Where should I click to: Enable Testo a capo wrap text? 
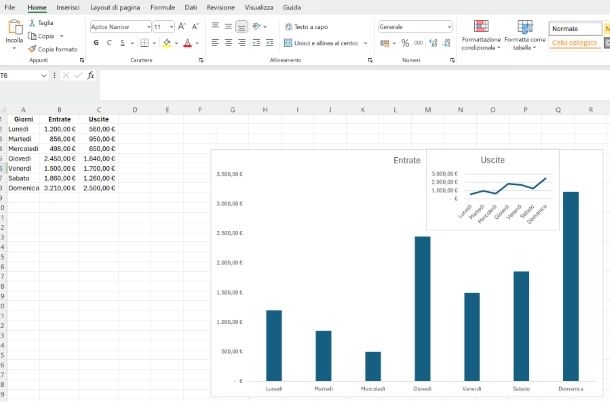(307, 27)
